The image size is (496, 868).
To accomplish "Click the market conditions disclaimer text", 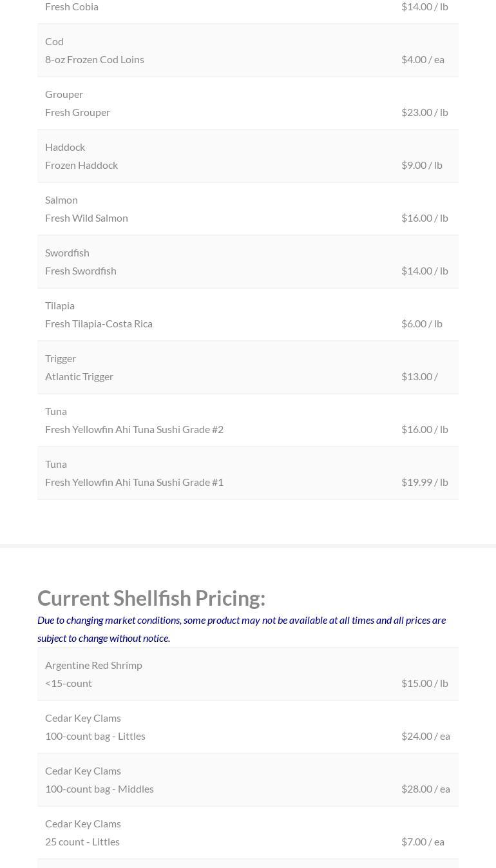I will coord(242,628).
